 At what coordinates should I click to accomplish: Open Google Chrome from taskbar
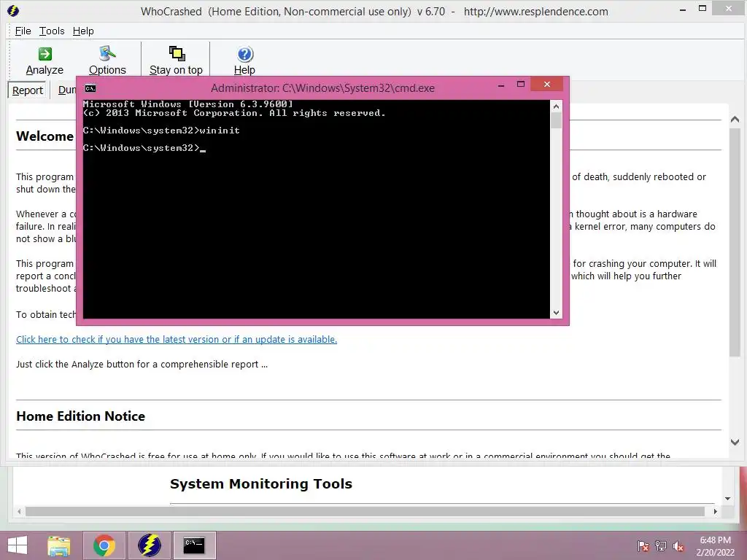[x=104, y=545]
